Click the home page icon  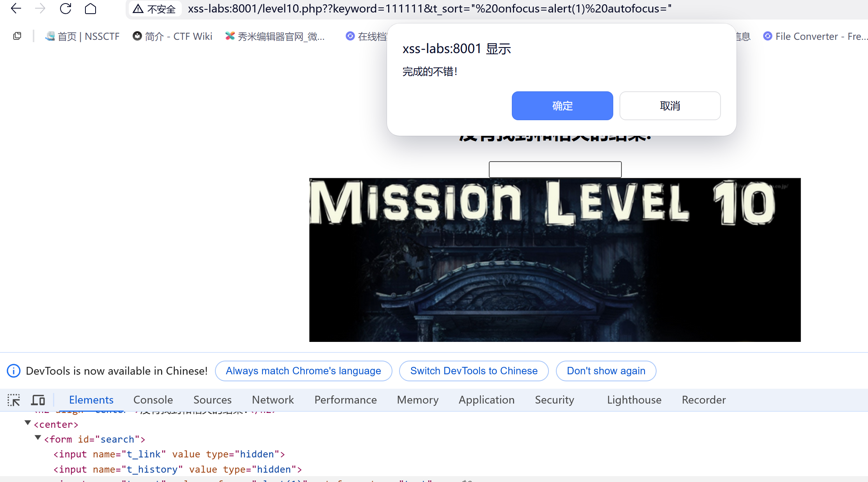coord(91,9)
